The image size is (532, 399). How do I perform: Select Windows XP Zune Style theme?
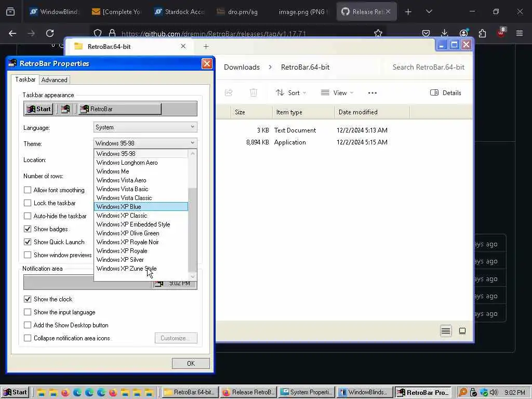(141, 269)
